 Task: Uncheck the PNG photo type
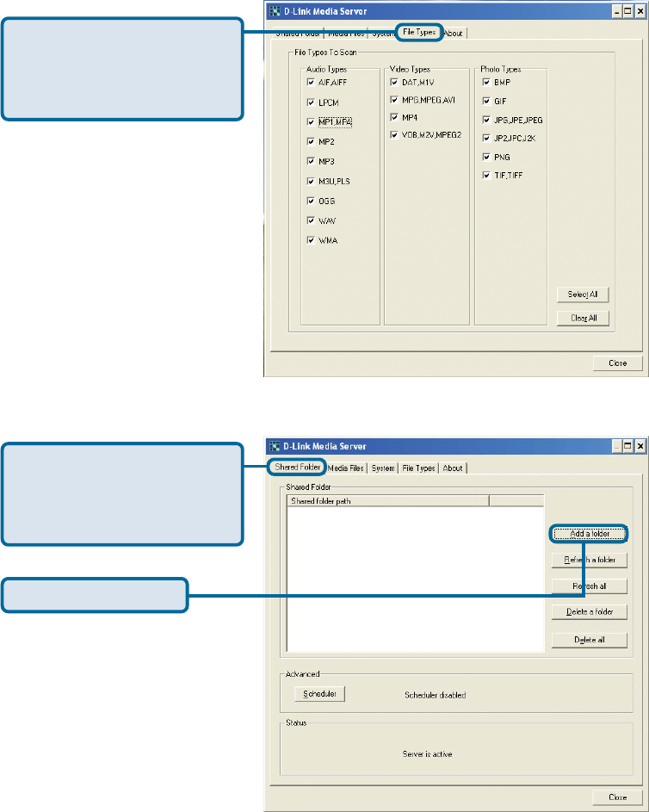click(x=486, y=157)
